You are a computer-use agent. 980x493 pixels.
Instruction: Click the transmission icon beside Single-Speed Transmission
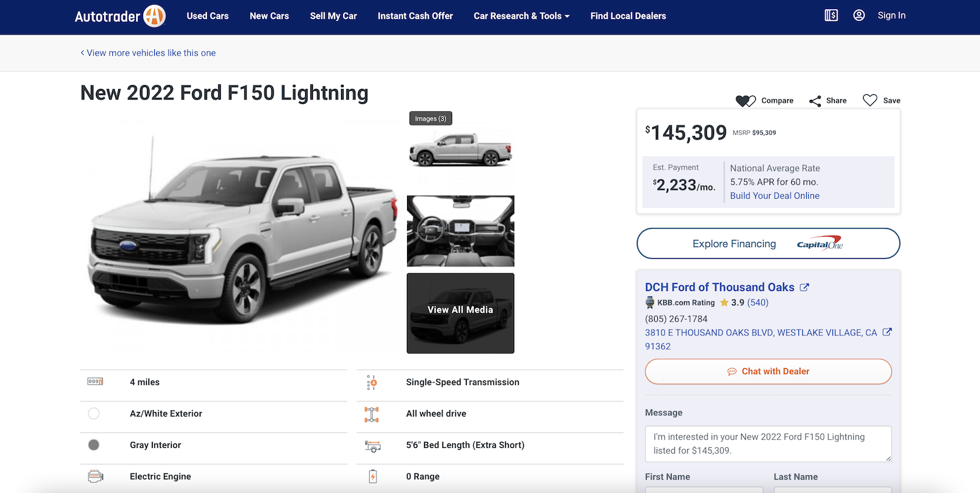372,382
